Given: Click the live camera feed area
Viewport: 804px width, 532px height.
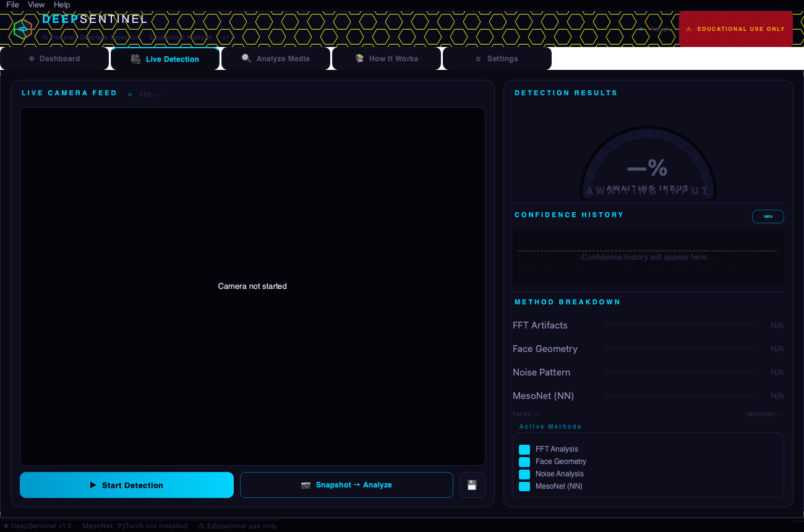Looking at the screenshot, I should (x=252, y=286).
